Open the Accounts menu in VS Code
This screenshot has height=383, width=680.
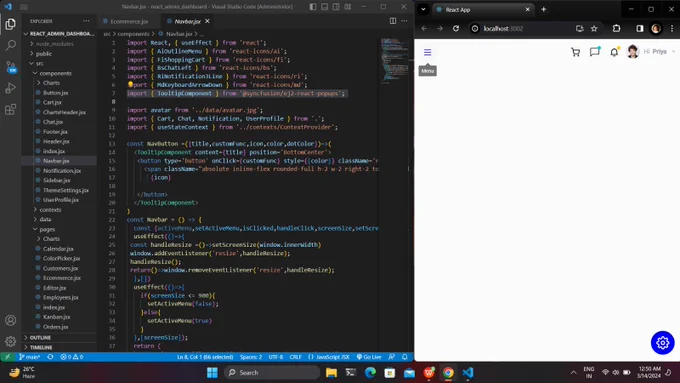pos(10,320)
